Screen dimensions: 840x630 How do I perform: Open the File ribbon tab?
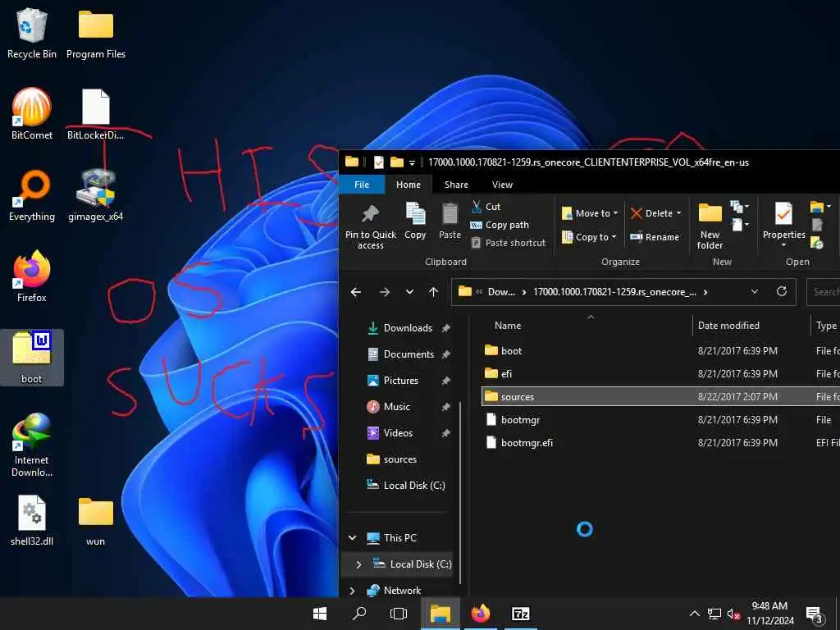pyautogui.click(x=362, y=185)
